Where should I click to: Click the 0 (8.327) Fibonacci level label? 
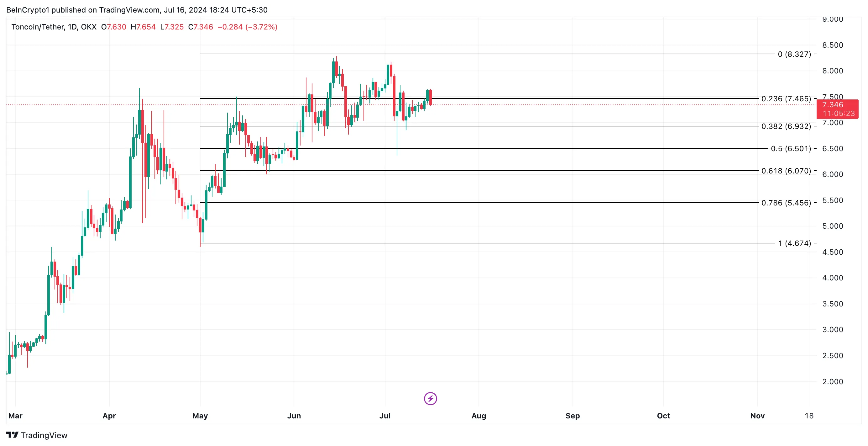[794, 54]
